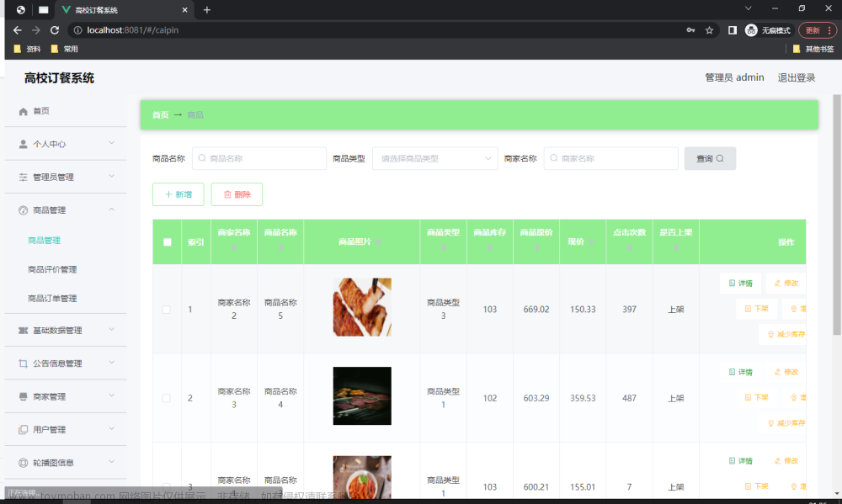Switch to the 高校订餐系统 browser tab
This screenshot has height=504, width=842.
125,9
